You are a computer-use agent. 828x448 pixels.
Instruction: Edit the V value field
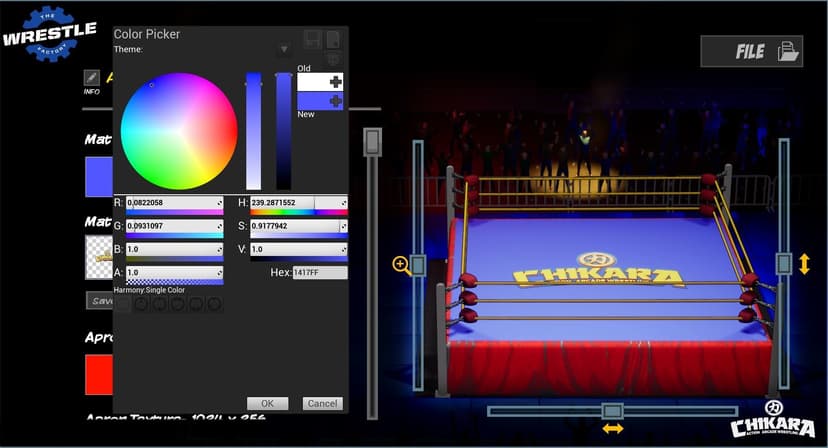[299, 249]
